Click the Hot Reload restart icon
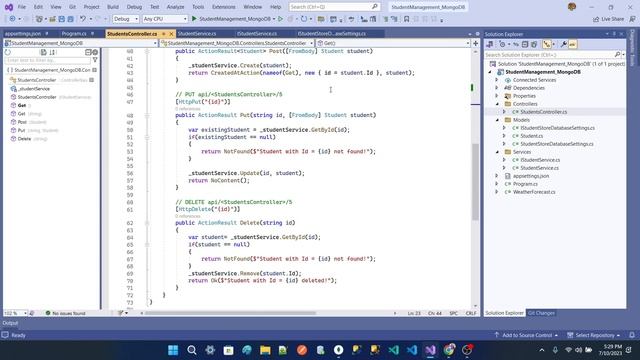Viewport: 640px width, 360px height. (x=304, y=19)
